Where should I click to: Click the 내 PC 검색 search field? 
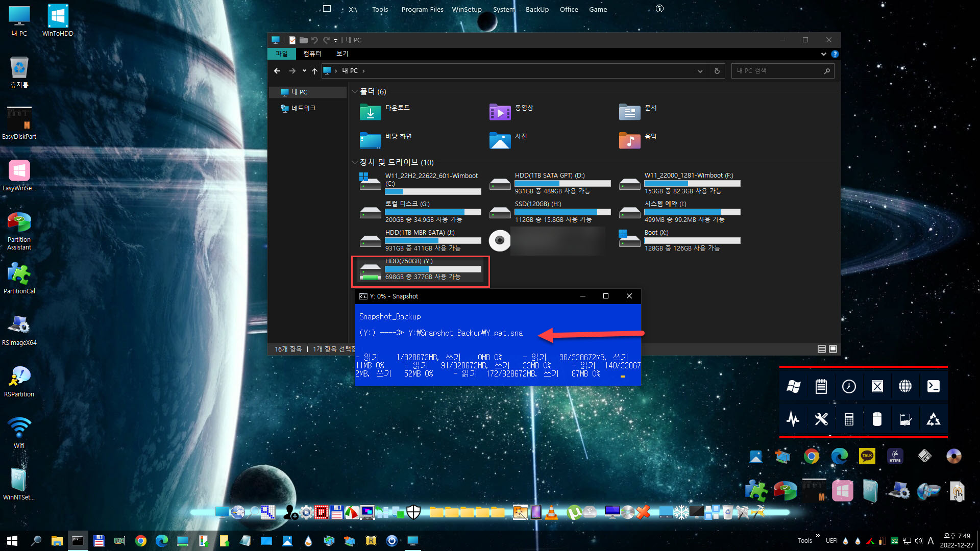pyautogui.click(x=782, y=71)
